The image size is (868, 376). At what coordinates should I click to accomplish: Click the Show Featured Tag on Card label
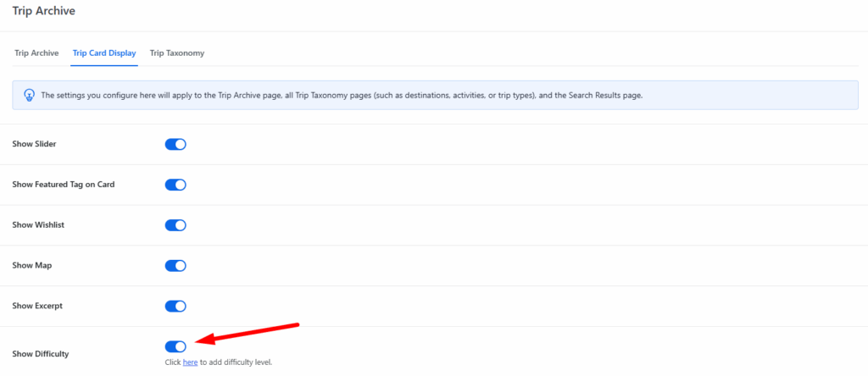(x=64, y=185)
